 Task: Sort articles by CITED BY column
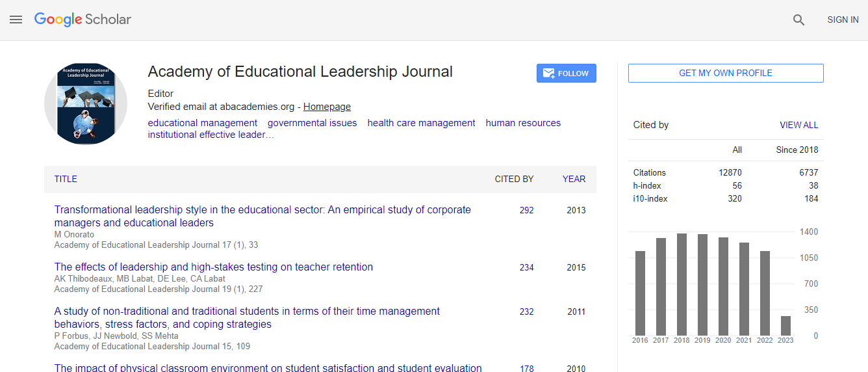tap(514, 179)
